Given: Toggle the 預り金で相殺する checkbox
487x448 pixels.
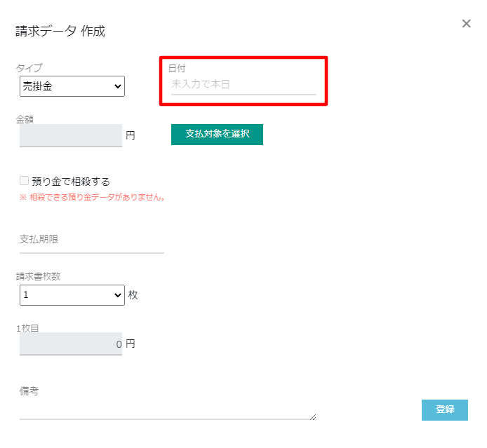Looking at the screenshot, I should pyautogui.click(x=25, y=181).
